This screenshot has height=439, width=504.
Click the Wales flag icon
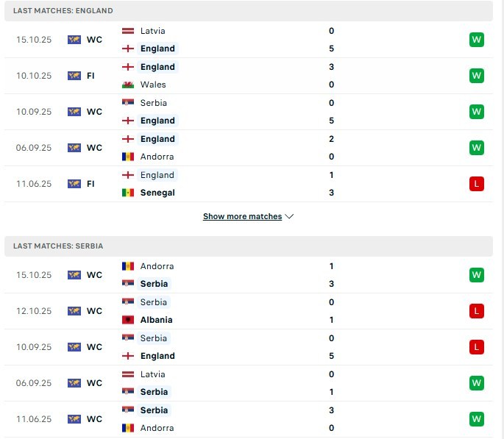click(127, 85)
